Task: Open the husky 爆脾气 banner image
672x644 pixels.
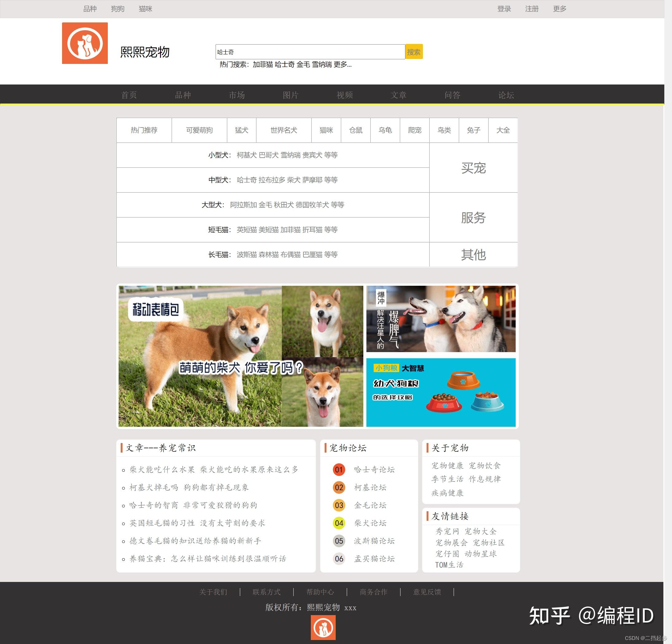Action: [x=441, y=319]
